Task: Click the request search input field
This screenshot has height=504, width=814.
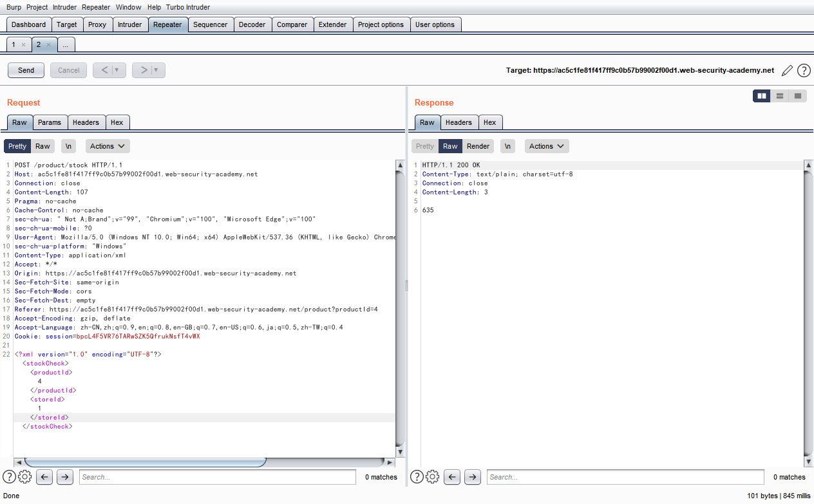Action: pyautogui.click(x=217, y=477)
